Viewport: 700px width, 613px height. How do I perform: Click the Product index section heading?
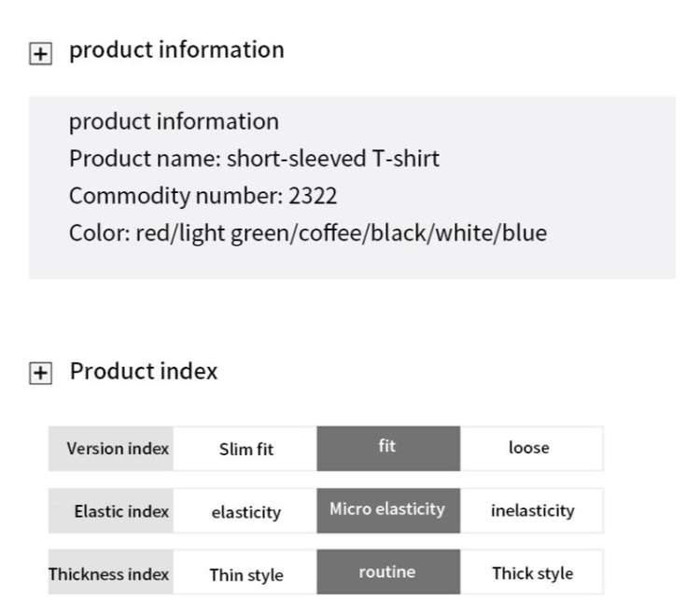(144, 371)
